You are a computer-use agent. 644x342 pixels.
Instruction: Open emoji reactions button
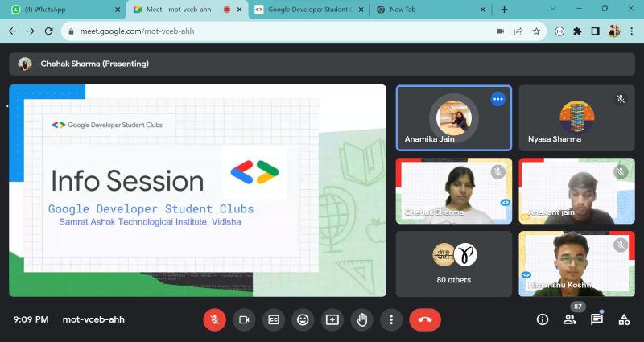click(x=303, y=319)
